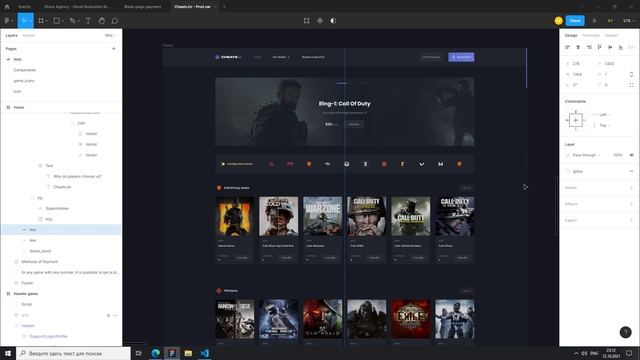Select the game_icons page

point(24,81)
